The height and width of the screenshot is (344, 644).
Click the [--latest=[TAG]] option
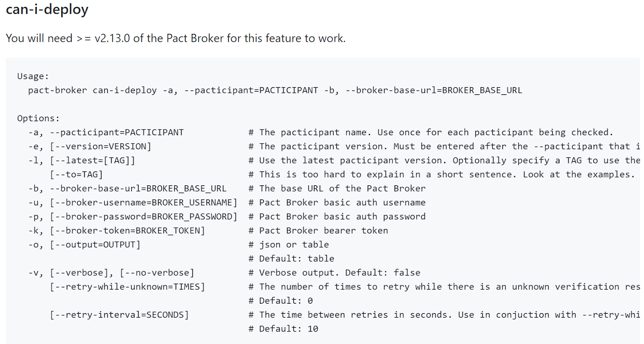pos(93,161)
